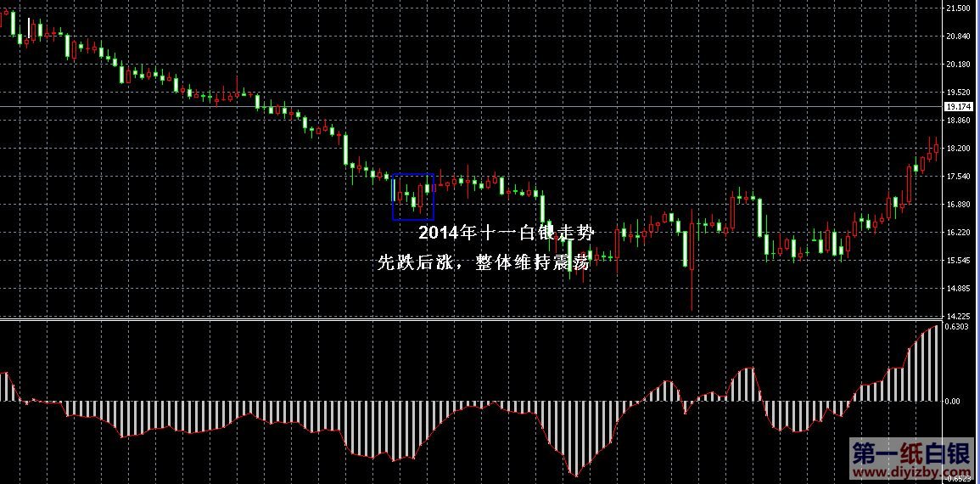Click the blue rectangle highlighting the candles
980x484 pixels.
coord(413,175)
